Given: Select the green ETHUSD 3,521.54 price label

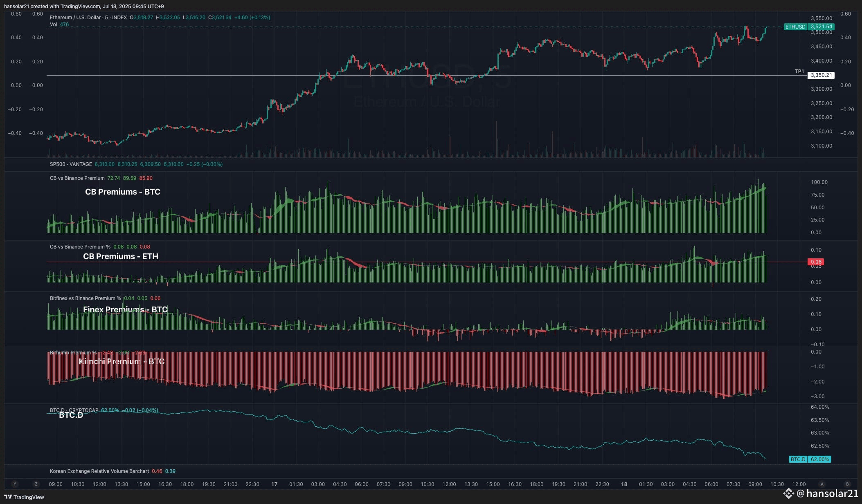Looking at the screenshot, I should pyautogui.click(x=809, y=27).
